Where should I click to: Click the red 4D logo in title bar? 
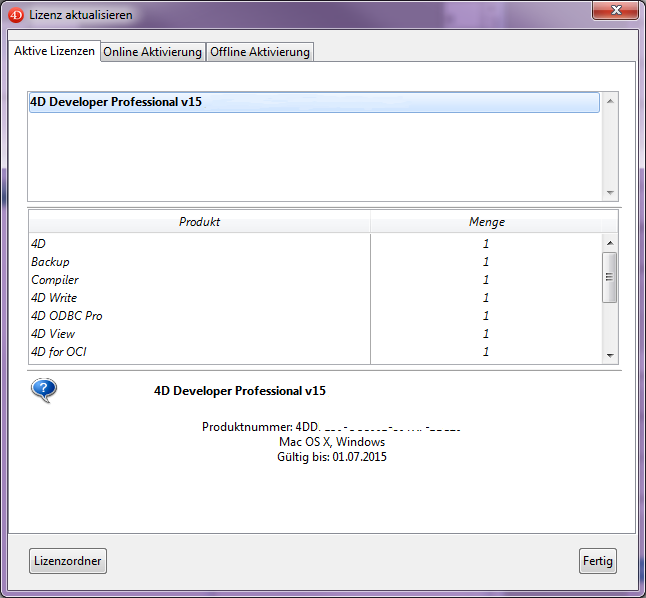pyautogui.click(x=16, y=15)
